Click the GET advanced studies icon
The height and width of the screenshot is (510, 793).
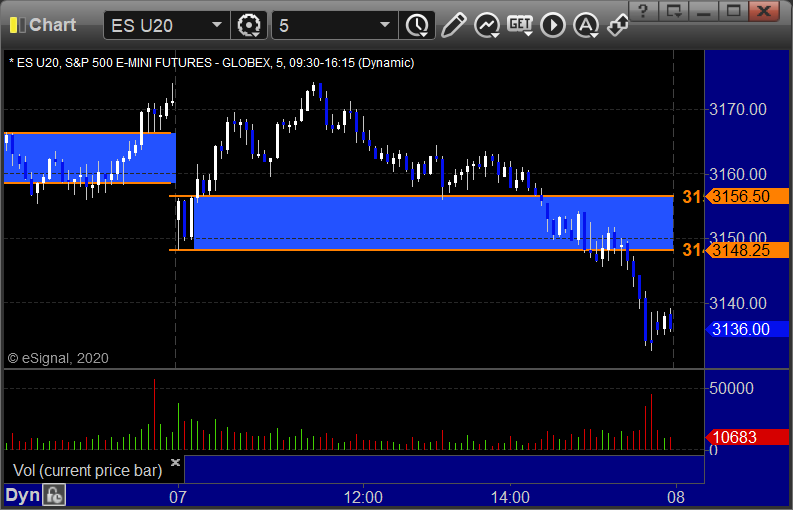pos(520,25)
